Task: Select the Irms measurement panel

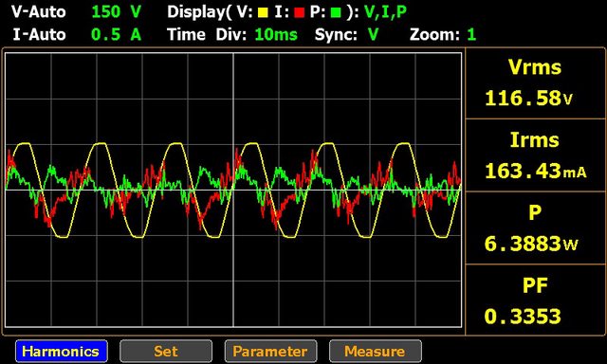Action: (535, 155)
